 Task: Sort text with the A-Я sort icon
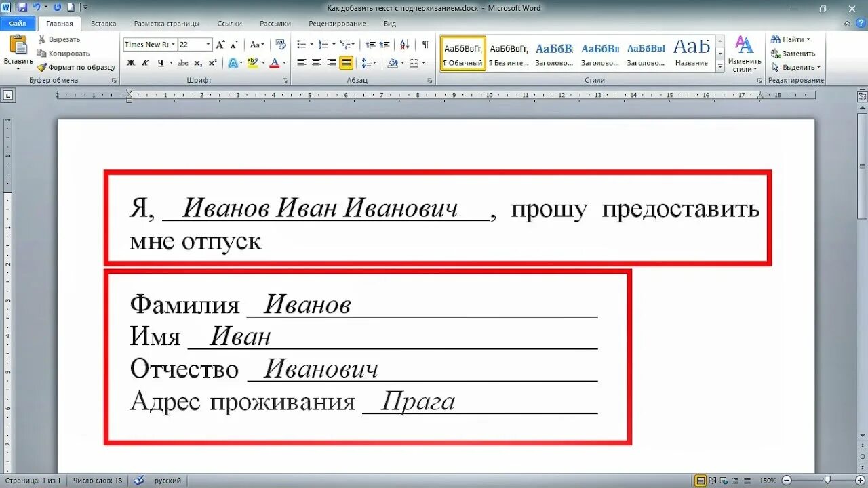(405, 45)
